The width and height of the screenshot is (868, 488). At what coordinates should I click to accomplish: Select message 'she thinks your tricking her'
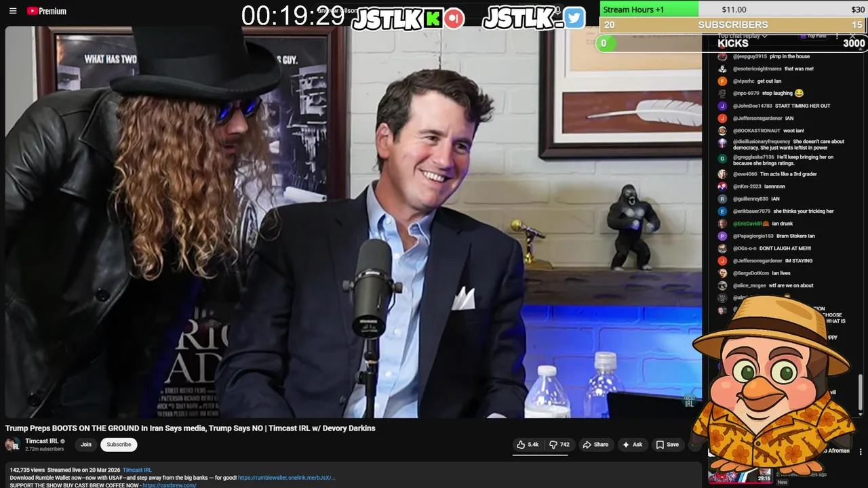pos(804,211)
